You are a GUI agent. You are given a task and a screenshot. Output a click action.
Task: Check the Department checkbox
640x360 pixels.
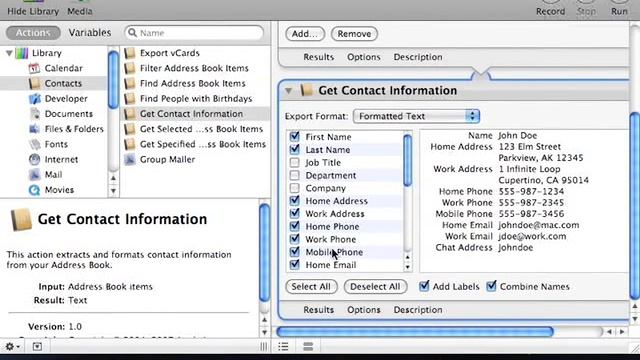coord(294,175)
